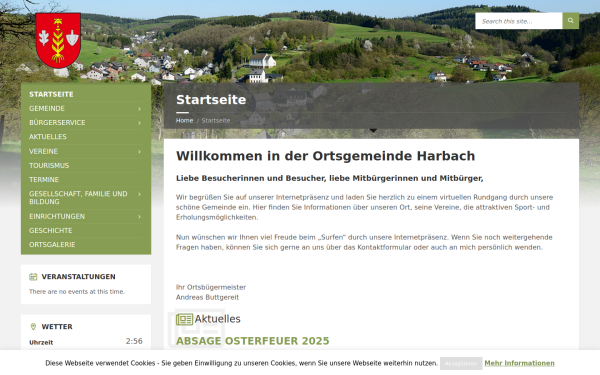Screen dimensions: 600x375
Task: Click the Veranstaltungen calendar icon
Action: pos(33,277)
